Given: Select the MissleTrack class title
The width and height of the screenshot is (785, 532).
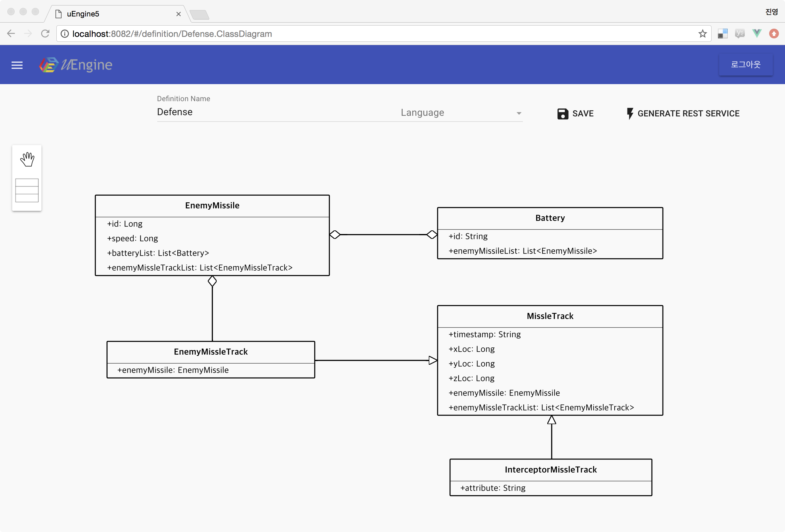Looking at the screenshot, I should [550, 316].
